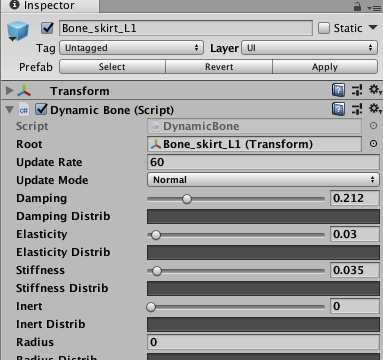
Task: Expand the Transform component foldout
Action: 9,90
